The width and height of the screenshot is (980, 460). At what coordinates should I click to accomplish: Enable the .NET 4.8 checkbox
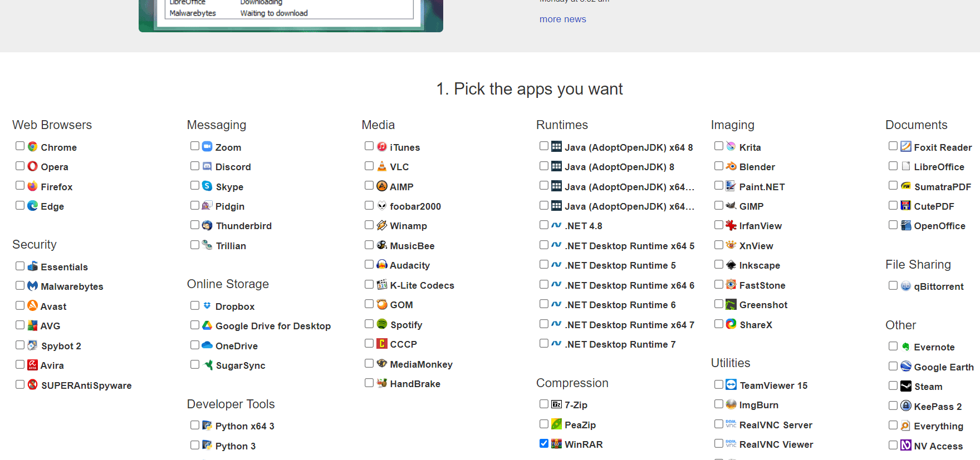point(544,225)
